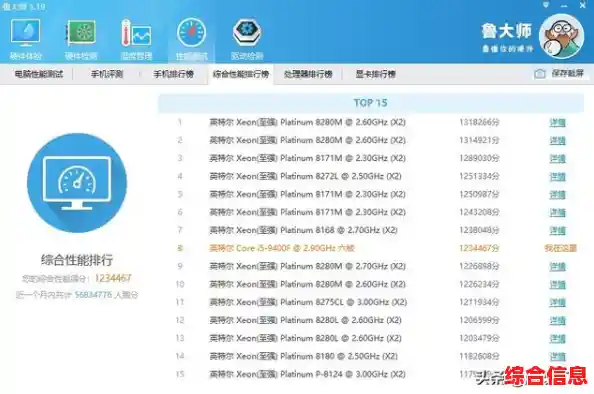Click the TOP 15 list header
The image size is (594, 394).
370,103
